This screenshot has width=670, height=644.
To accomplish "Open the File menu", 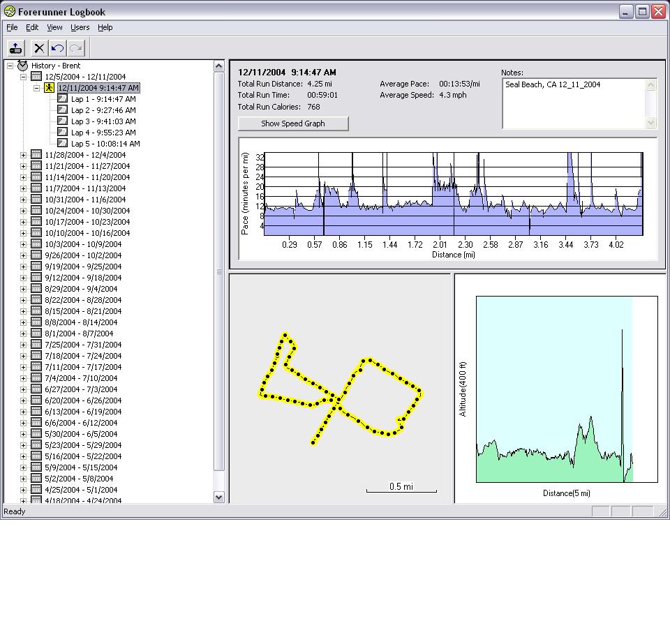I will pos(12,27).
